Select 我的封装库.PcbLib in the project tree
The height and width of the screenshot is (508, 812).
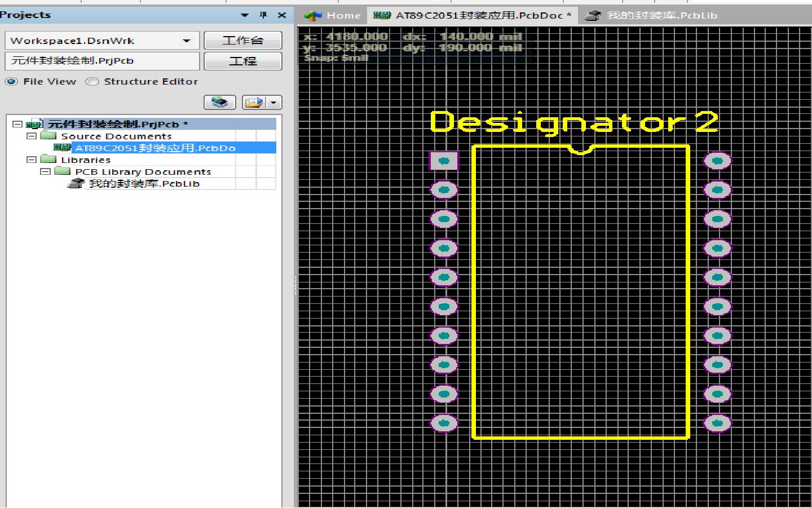144,184
